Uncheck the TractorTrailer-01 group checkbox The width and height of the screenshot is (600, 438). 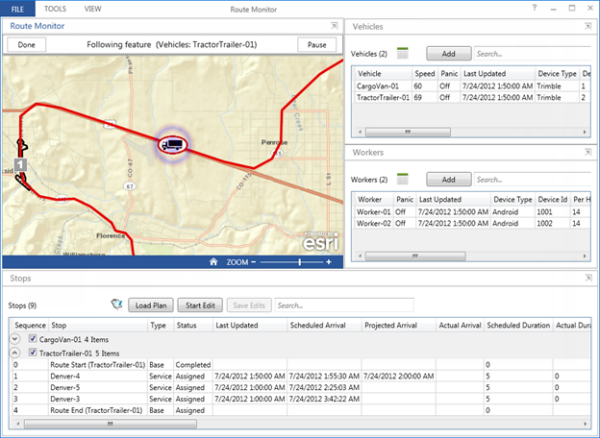click(34, 353)
